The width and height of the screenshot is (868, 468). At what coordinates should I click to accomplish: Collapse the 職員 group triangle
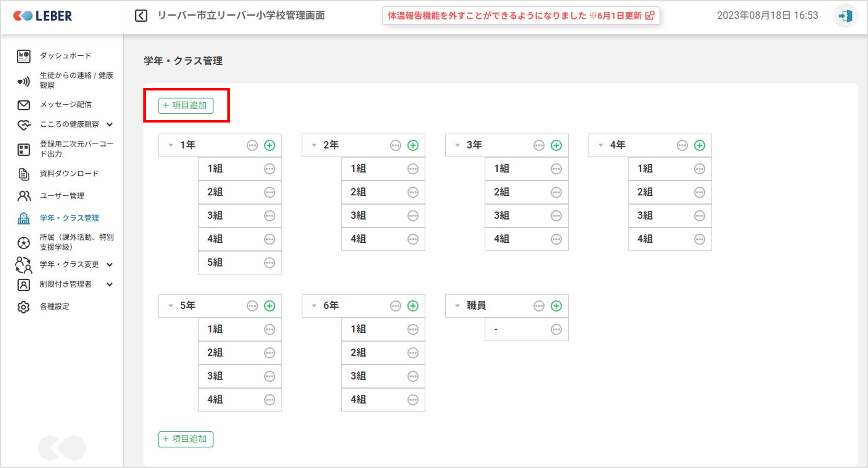point(457,306)
